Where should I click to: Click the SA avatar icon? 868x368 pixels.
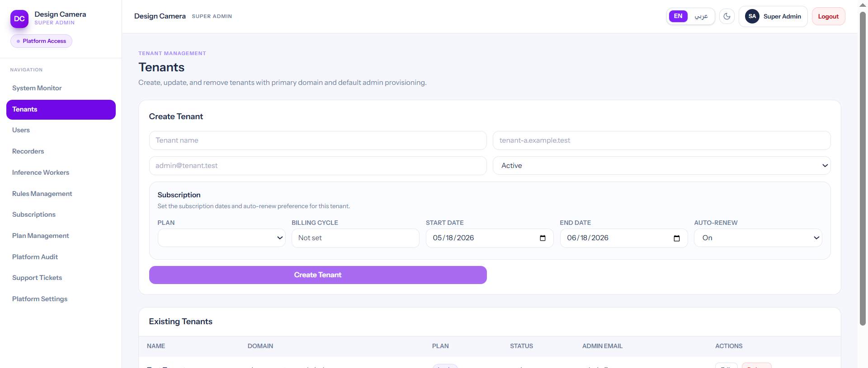(752, 16)
